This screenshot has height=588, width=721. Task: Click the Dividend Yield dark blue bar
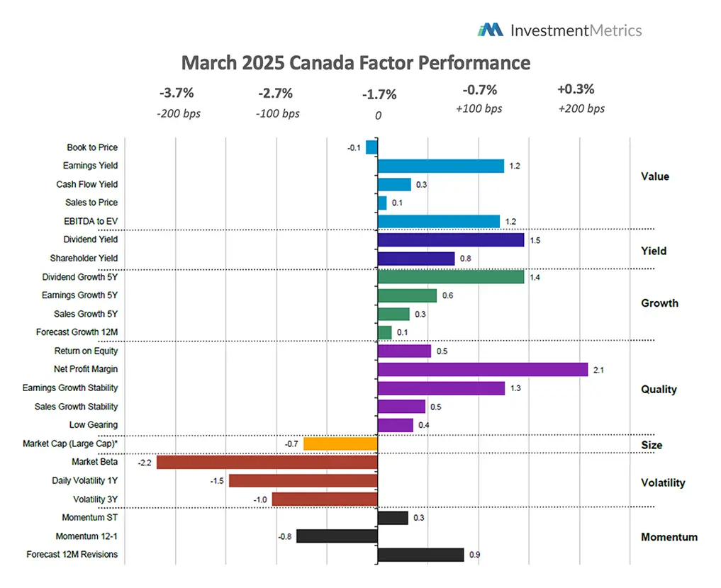[x=450, y=240]
